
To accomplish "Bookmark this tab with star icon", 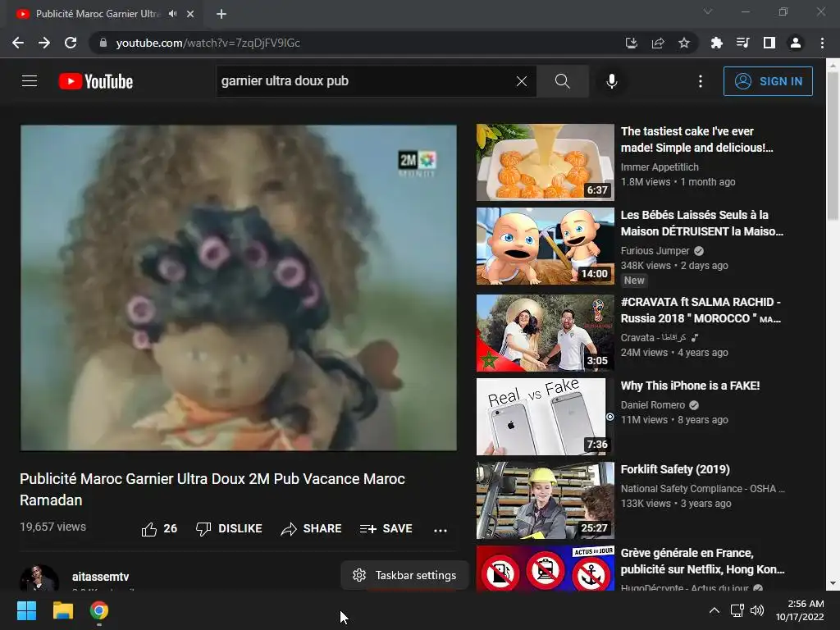I will tap(683, 43).
